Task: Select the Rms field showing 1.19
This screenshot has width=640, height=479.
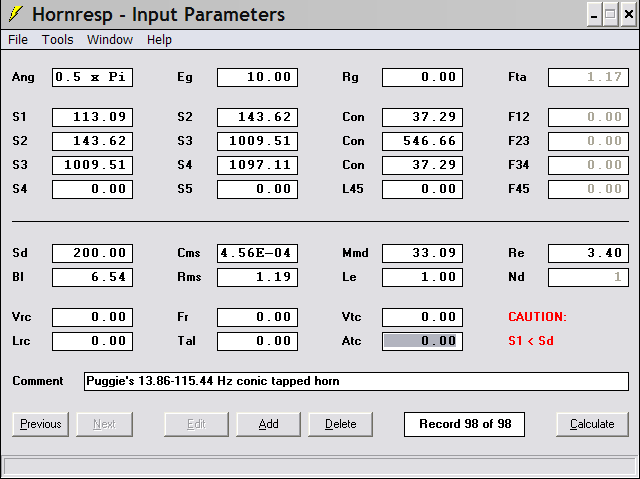Action: [258, 277]
